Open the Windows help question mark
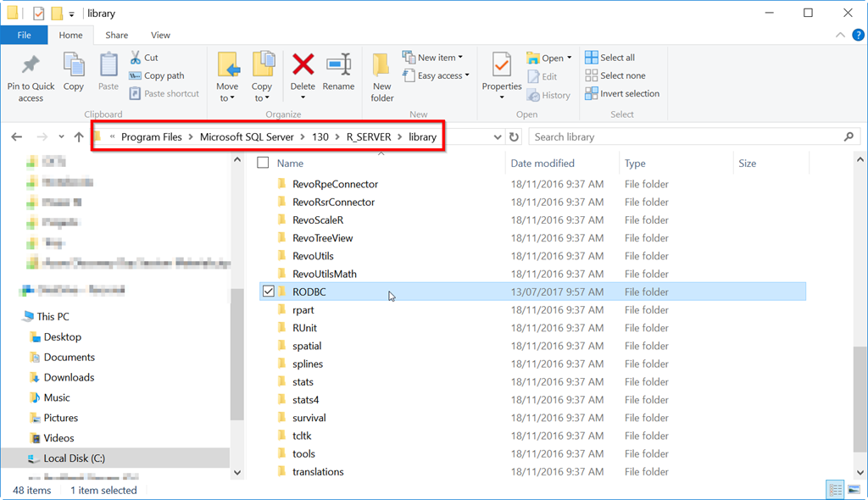 click(x=858, y=35)
